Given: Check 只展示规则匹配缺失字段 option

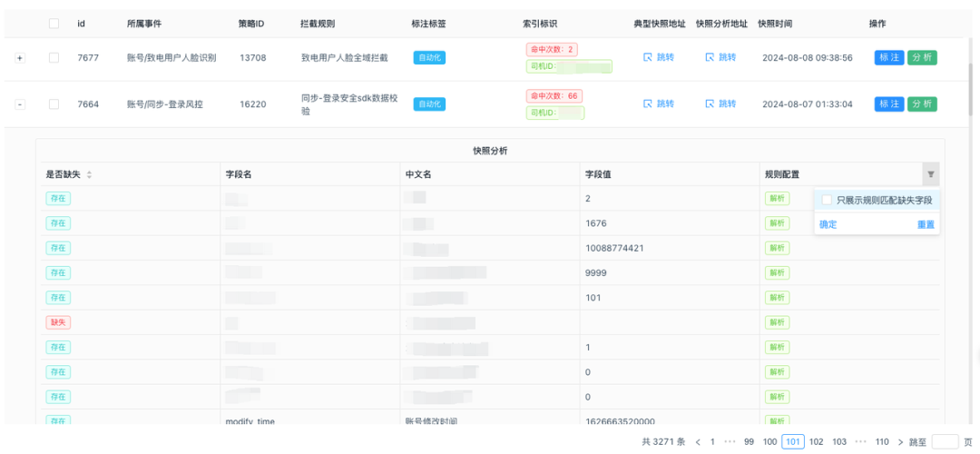Looking at the screenshot, I should [828, 200].
